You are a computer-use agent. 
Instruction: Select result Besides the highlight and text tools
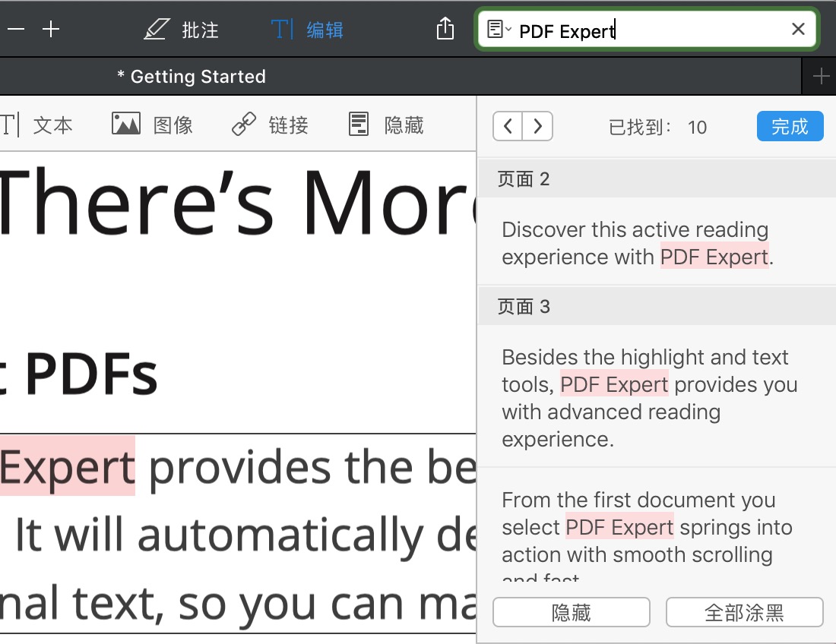point(657,397)
